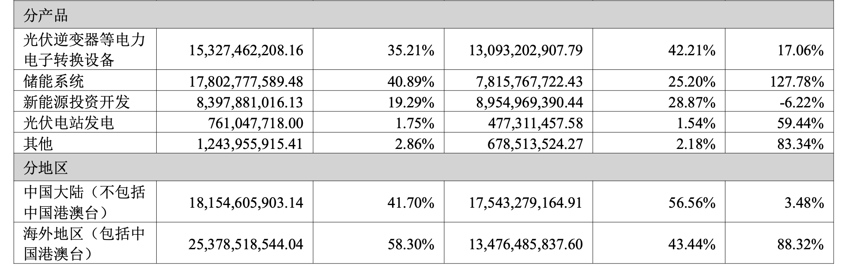This screenshot has width=868, height=274.
Task: Click the 储能系统 row label
Action: 53,81
